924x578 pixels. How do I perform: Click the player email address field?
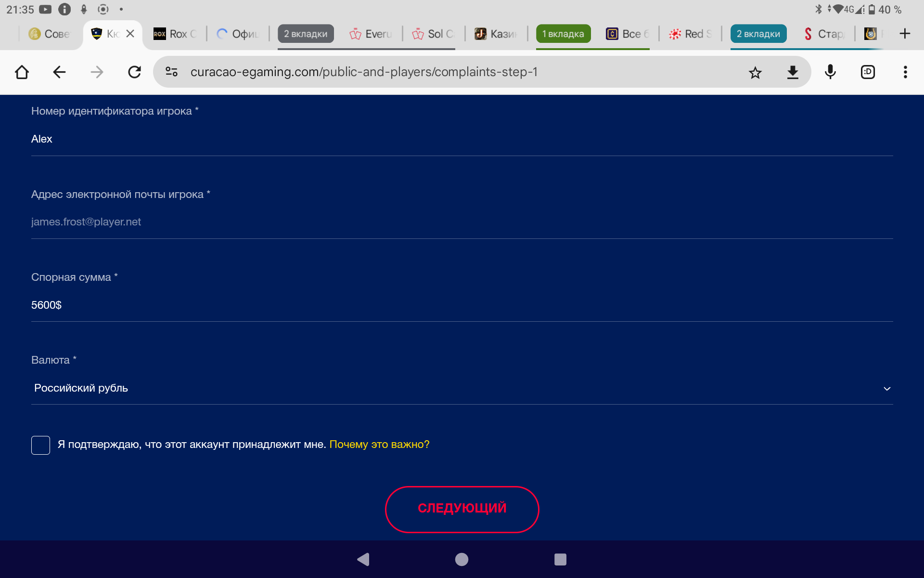[x=462, y=222]
